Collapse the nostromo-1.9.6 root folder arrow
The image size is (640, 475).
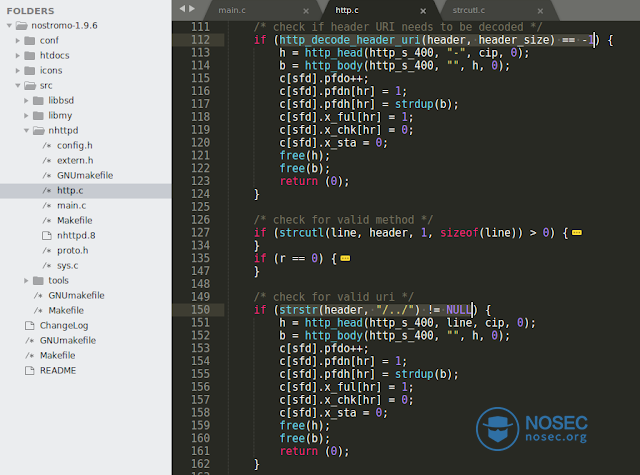9,26
